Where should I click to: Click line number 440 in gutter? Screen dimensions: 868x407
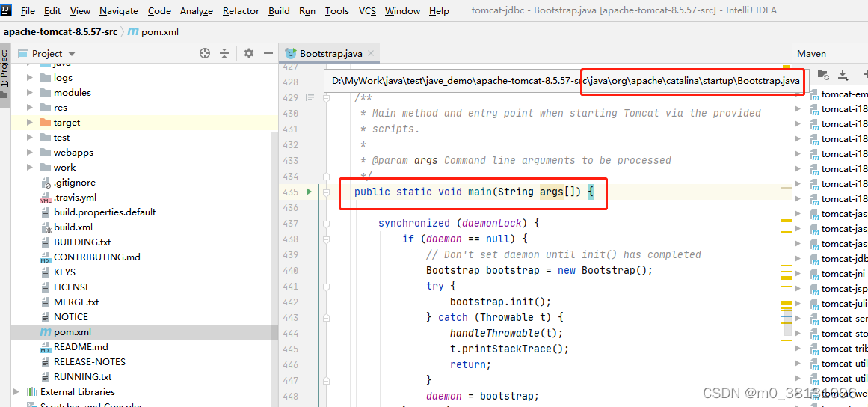(x=289, y=271)
